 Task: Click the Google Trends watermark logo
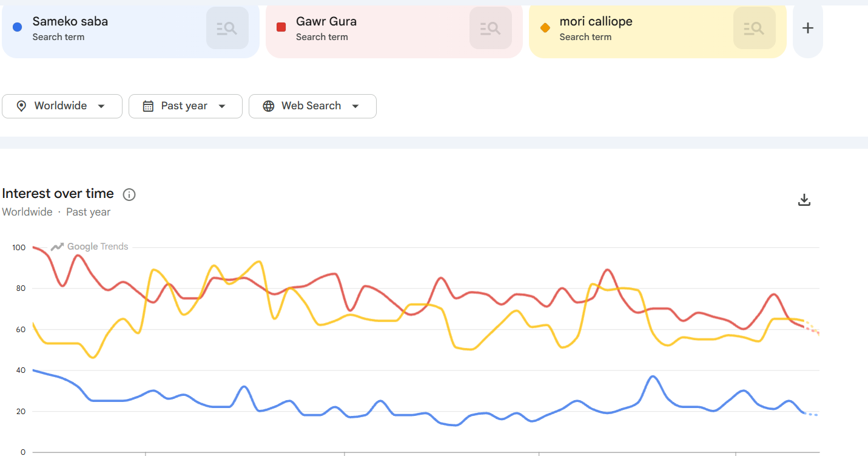click(90, 247)
